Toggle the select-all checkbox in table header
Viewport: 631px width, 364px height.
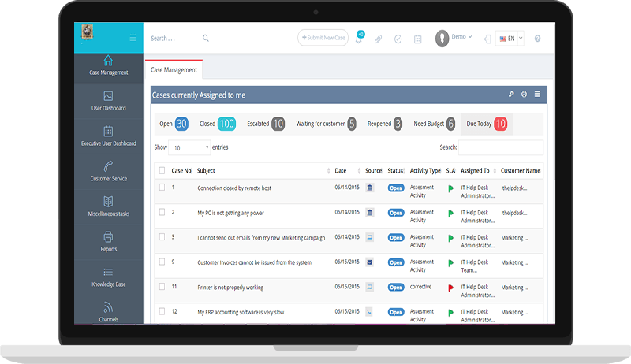pos(162,170)
